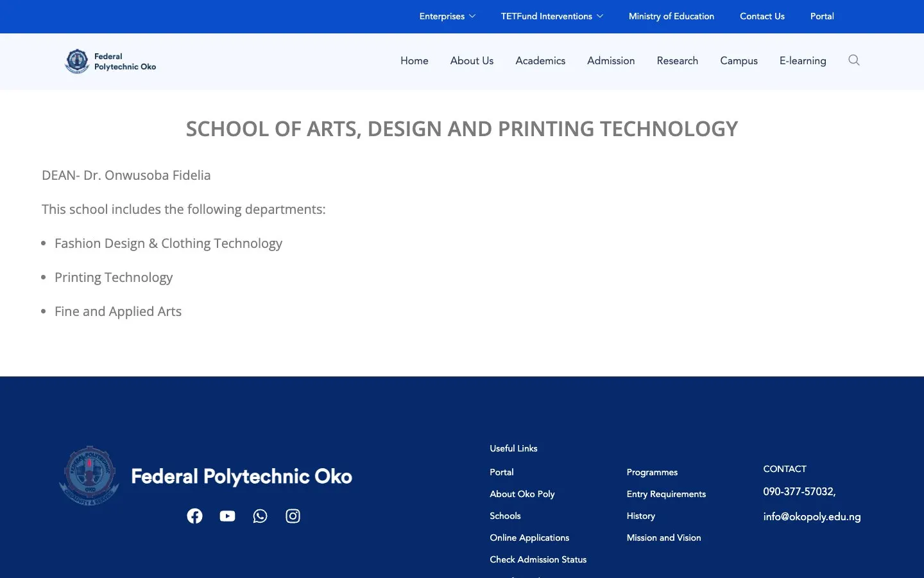Screen dimensions: 924x578
Task: Select the Campus menu item
Action: [x=739, y=60]
